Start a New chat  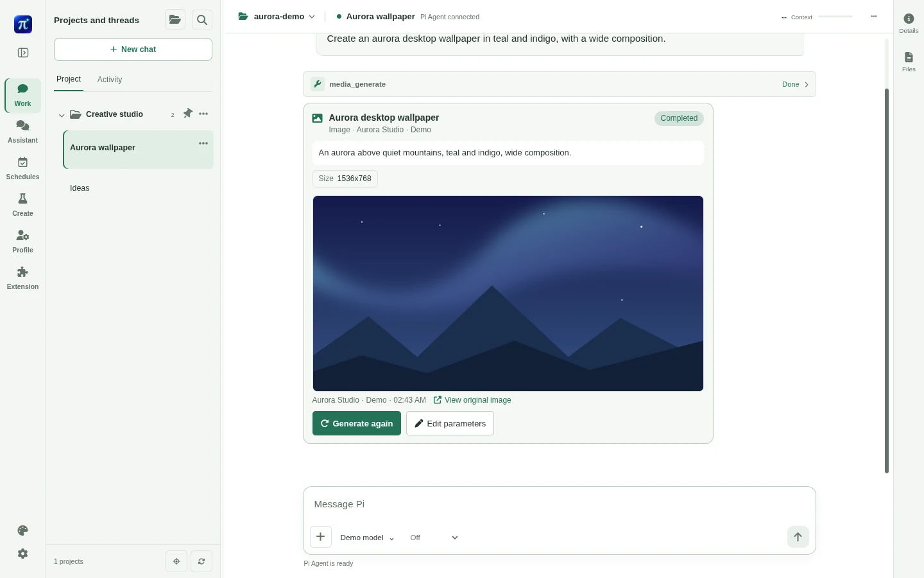coord(133,49)
